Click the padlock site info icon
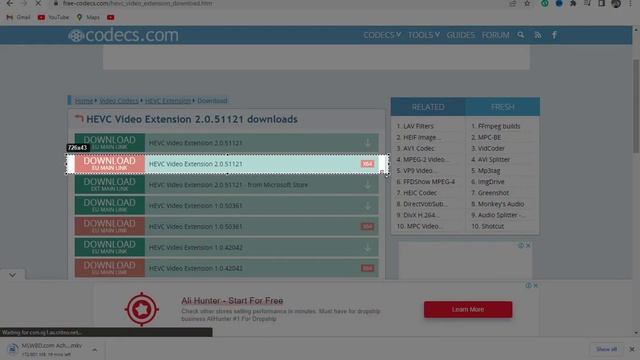 point(56,3)
